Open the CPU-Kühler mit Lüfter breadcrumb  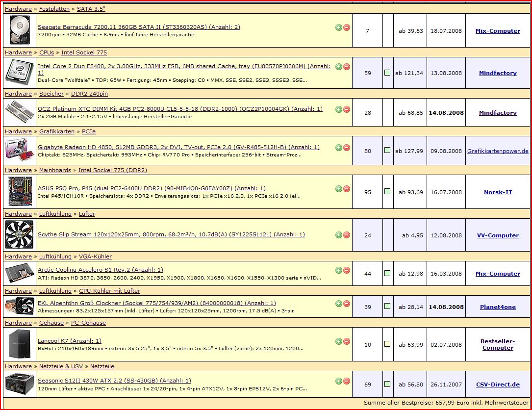109,291
